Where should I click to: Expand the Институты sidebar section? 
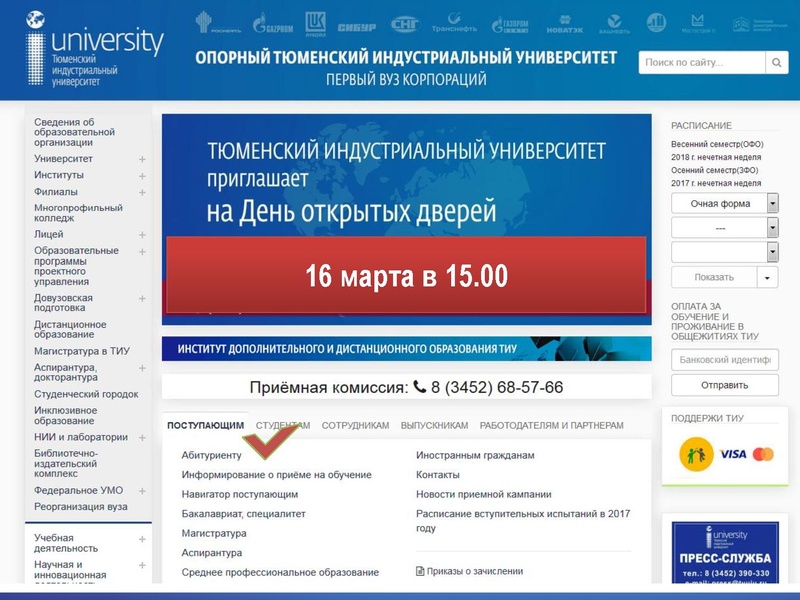point(142,175)
